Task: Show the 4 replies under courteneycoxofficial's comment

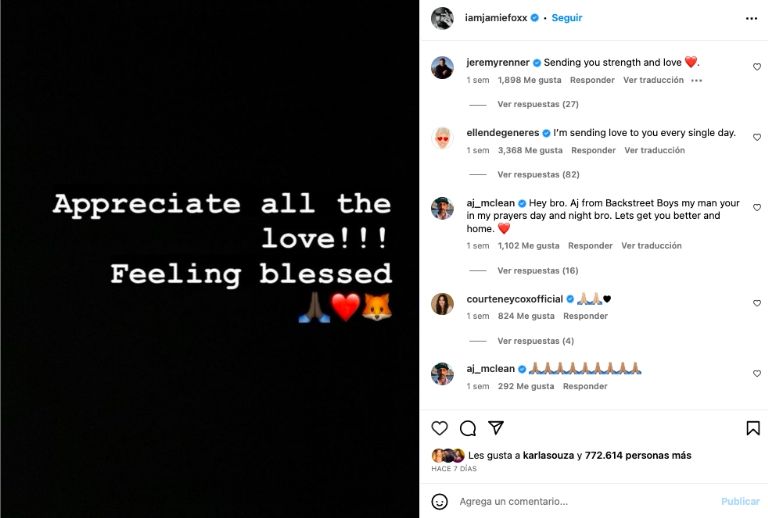Action: pyautogui.click(x=535, y=340)
